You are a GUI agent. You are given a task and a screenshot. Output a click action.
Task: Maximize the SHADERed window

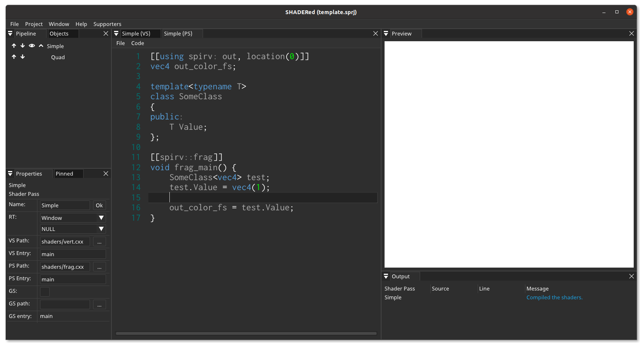click(617, 12)
